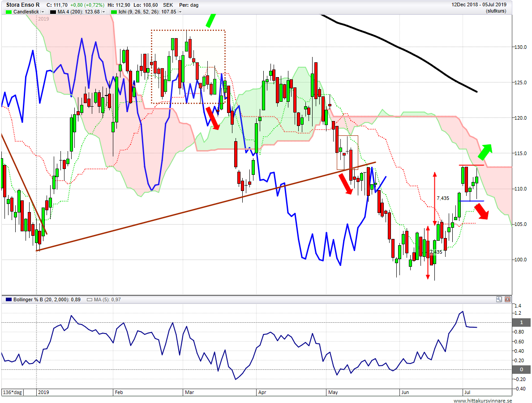Click the green Candlestick color swatch
This screenshot has height=403, width=532.
pyautogui.click(x=9, y=12)
